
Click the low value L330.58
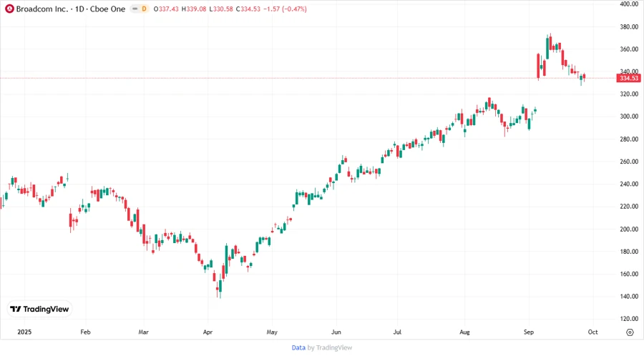coord(221,9)
